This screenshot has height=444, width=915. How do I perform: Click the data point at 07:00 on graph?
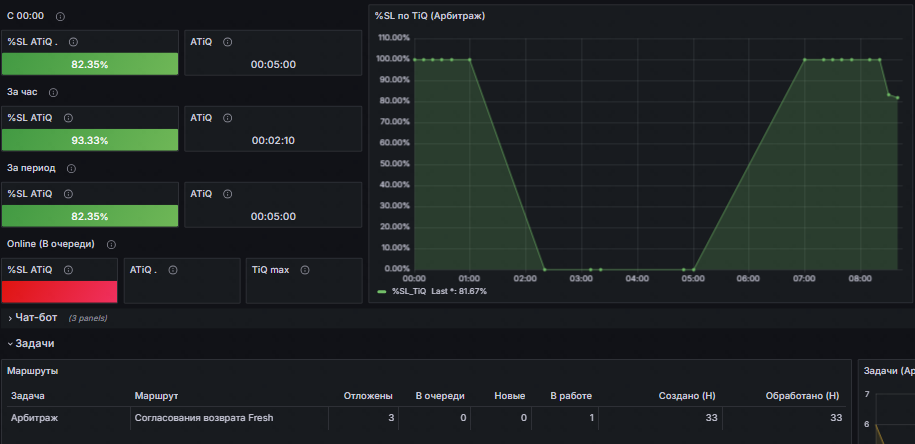point(804,60)
